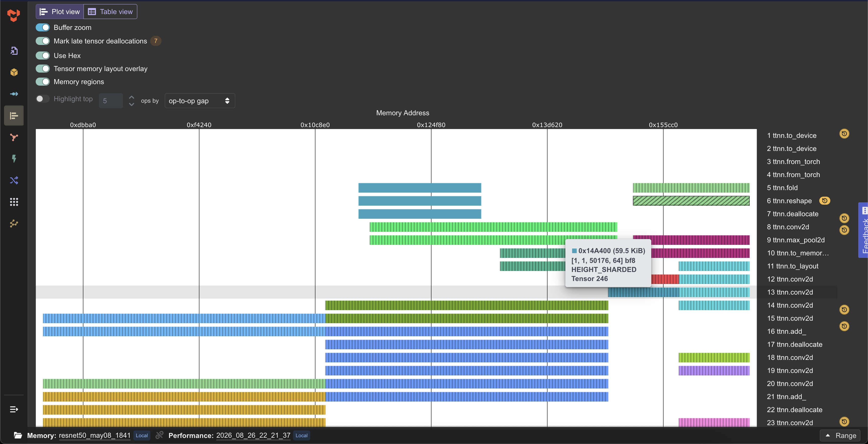
Task: Click the highlight top number input showing 5
Action: click(x=111, y=101)
